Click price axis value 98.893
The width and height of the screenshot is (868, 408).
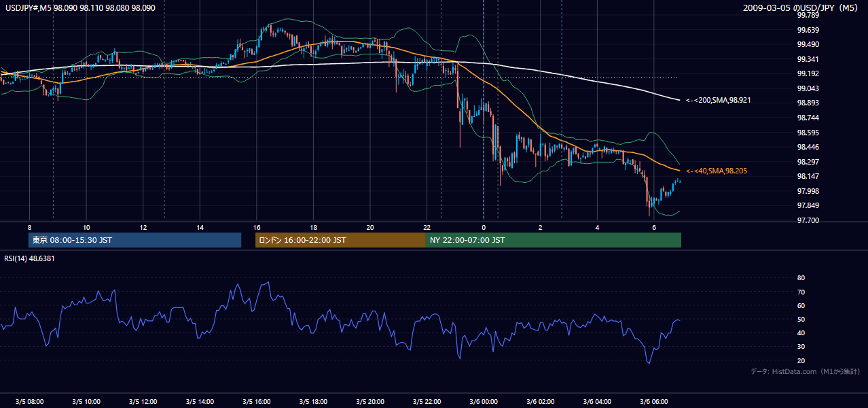tap(808, 103)
